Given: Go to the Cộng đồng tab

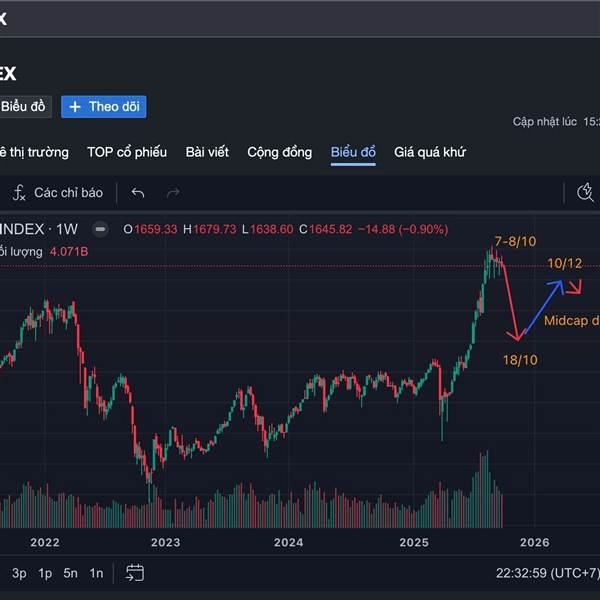Looking at the screenshot, I should point(280,152).
